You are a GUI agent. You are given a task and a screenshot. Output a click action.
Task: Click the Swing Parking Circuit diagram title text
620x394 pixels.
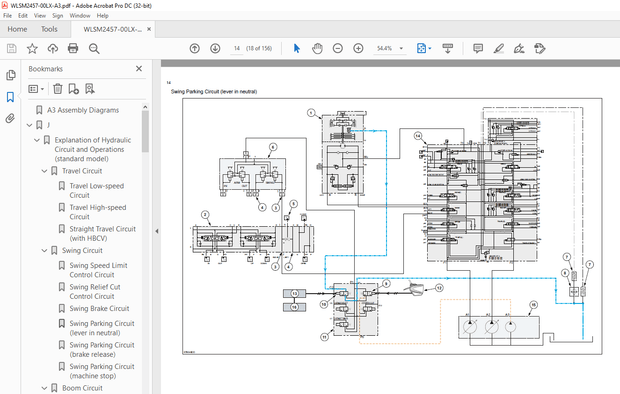coord(214,91)
